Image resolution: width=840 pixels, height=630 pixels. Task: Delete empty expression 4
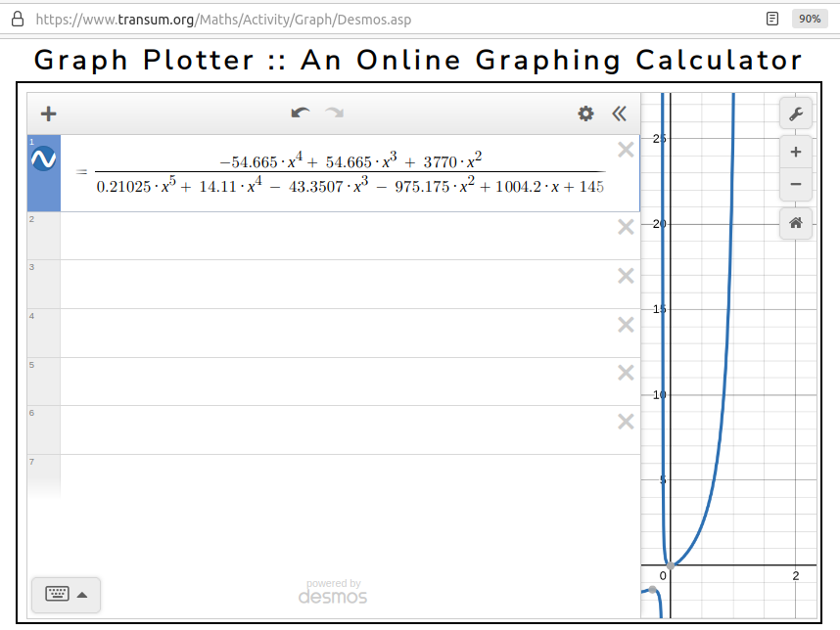[x=626, y=325]
